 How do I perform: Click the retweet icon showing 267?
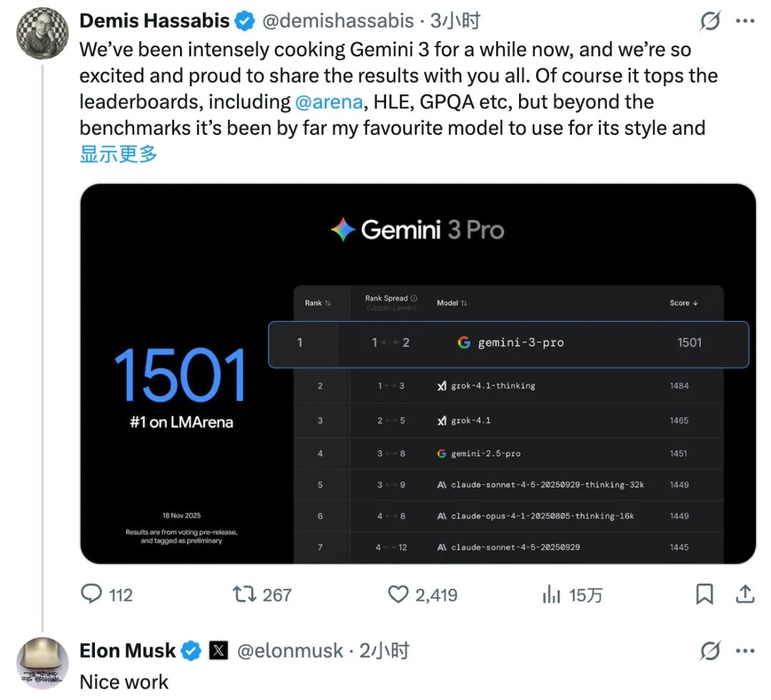click(x=246, y=594)
